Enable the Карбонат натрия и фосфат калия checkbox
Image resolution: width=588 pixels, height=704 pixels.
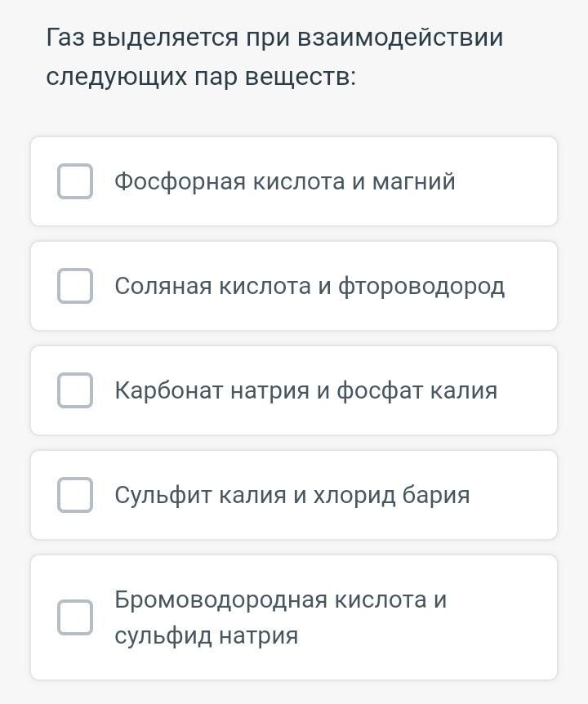pos(75,390)
